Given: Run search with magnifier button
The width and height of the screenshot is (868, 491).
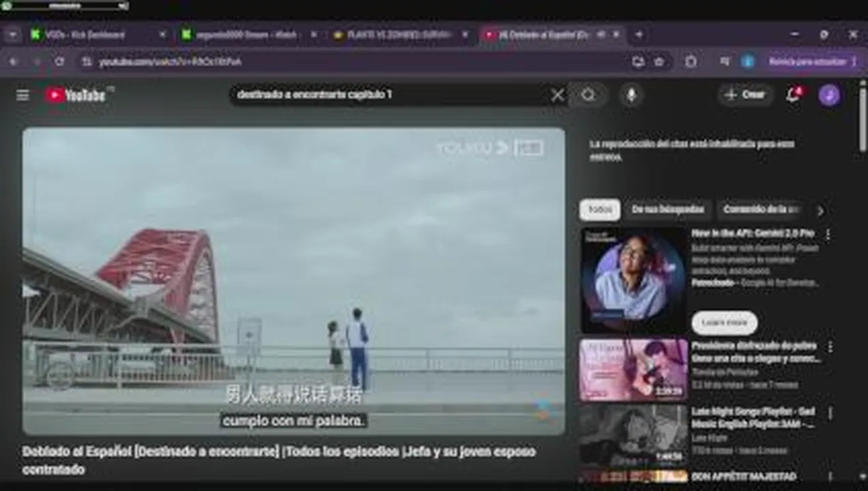Looking at the screenshot, I should tap(588, 95).
